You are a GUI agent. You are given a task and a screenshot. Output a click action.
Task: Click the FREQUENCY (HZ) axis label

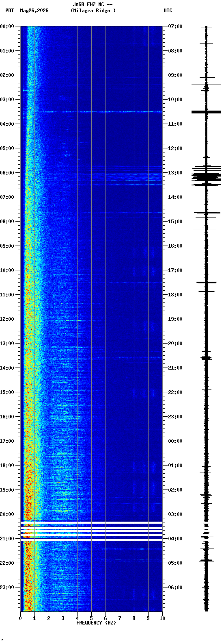(x=96, y=623)
